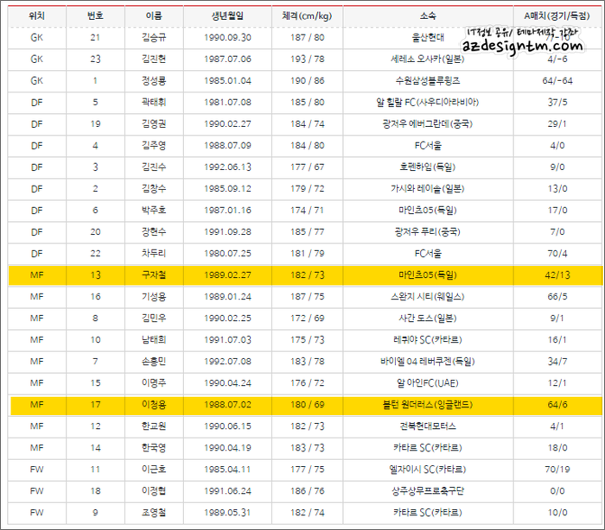Screen dimensions: 605x530
Task: Click jersey number 21 cell
Action: [x=95, y=38]
